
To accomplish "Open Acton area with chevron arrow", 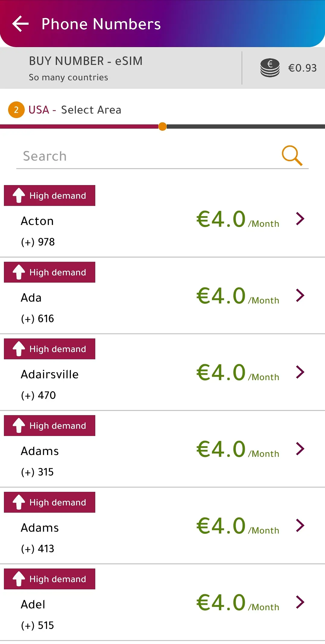I will click(300, 219).
